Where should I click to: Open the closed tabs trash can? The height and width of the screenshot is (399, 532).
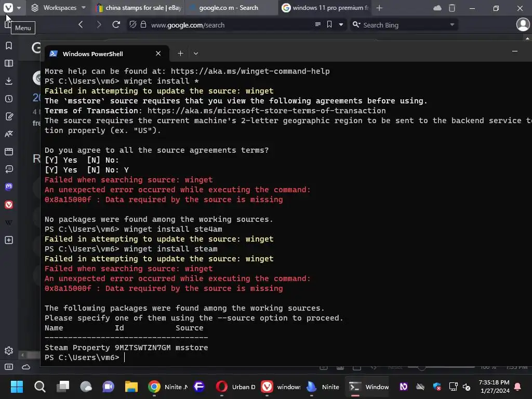452,8
